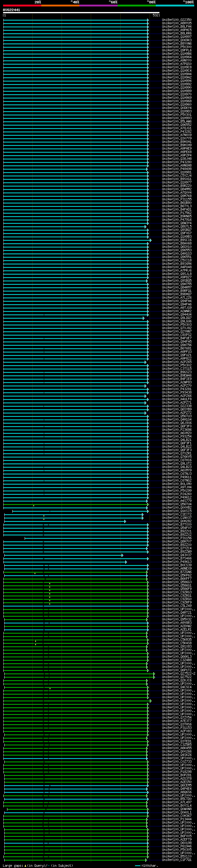Open UniRef100_P43282 hit
This screenshot has width=197, height=868.
[177, 132]
